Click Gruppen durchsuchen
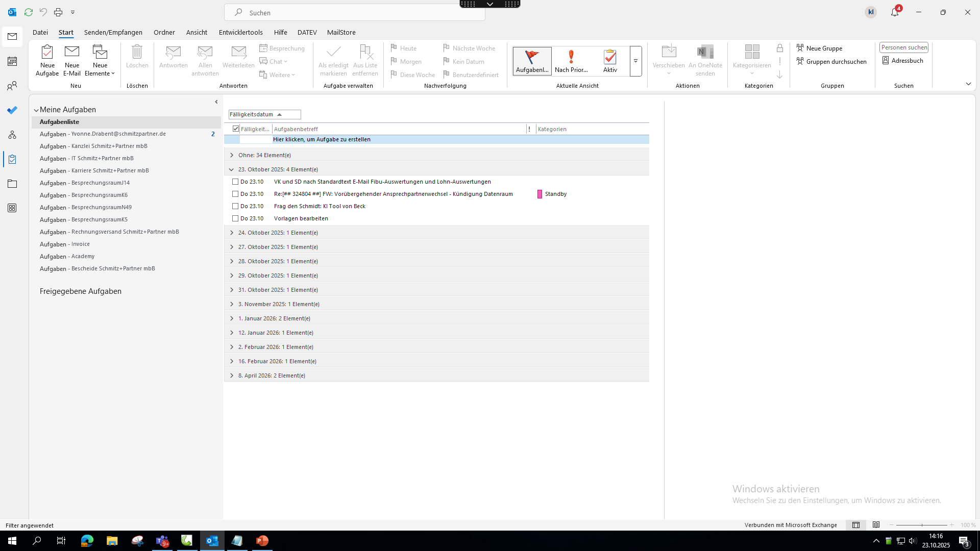This screenshot has height=551, width=980. (831, 61)
